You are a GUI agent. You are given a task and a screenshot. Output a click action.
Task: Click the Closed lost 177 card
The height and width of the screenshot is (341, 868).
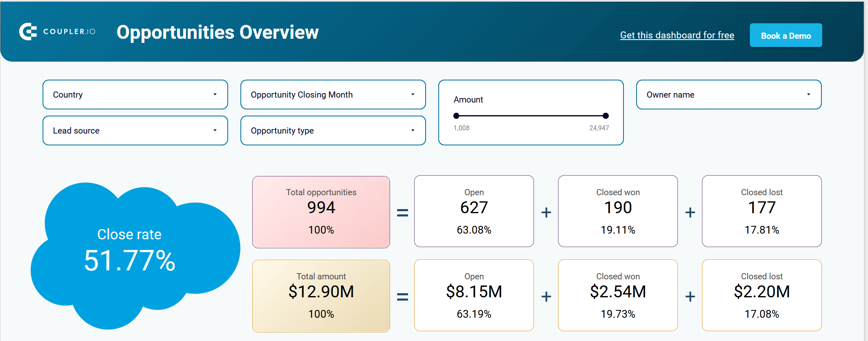(762, 211)
